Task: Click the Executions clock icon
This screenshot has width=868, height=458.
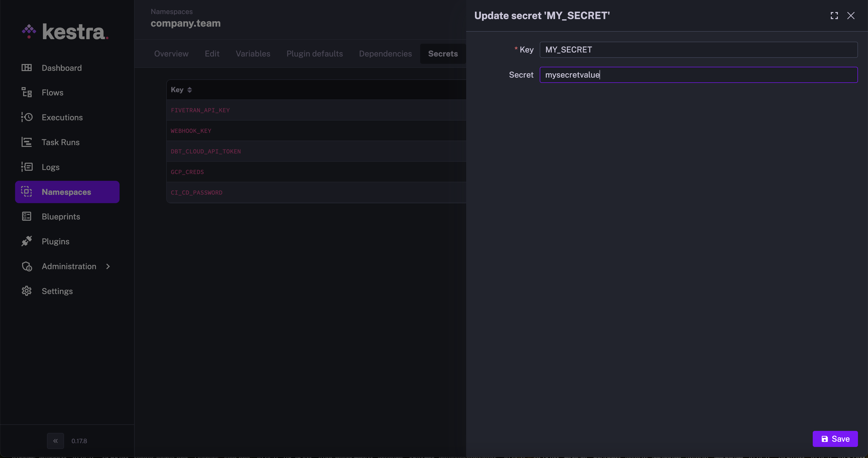Action: click(x=27, y=117)
